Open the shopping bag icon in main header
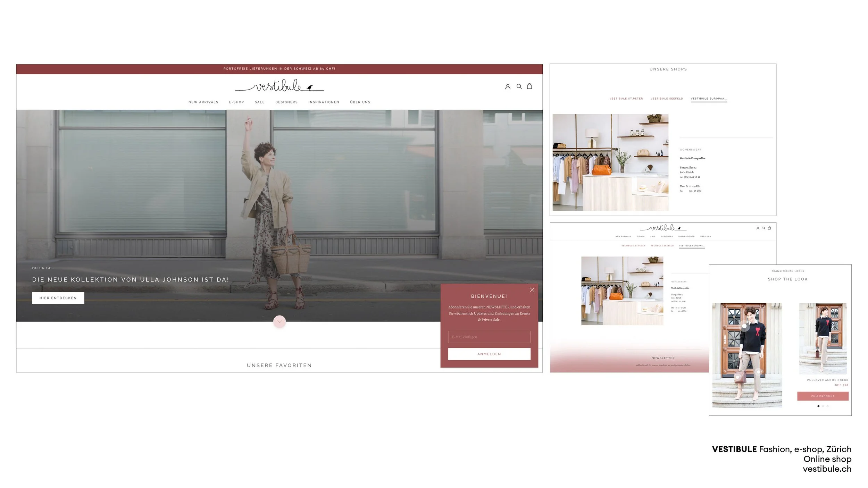The image size is (868, 488). point(529,86)
